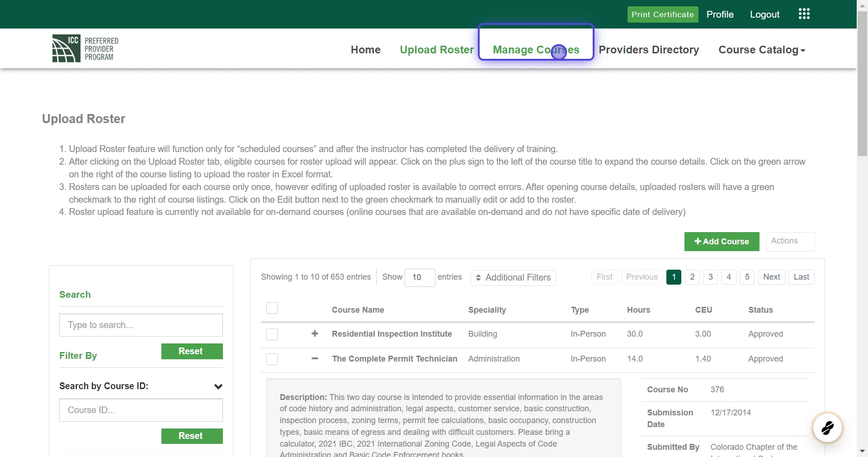Go to the Providers Directory page
Image resolution: width=868 pixels, height=457 pixels.
[650, 50]
